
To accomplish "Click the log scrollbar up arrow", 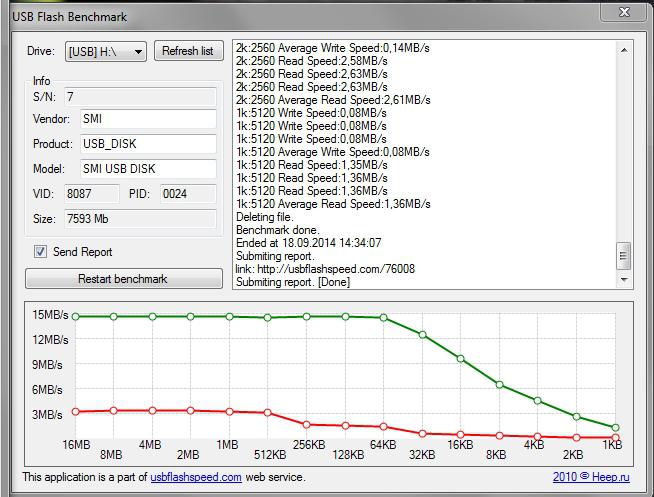I will [624, 50].
